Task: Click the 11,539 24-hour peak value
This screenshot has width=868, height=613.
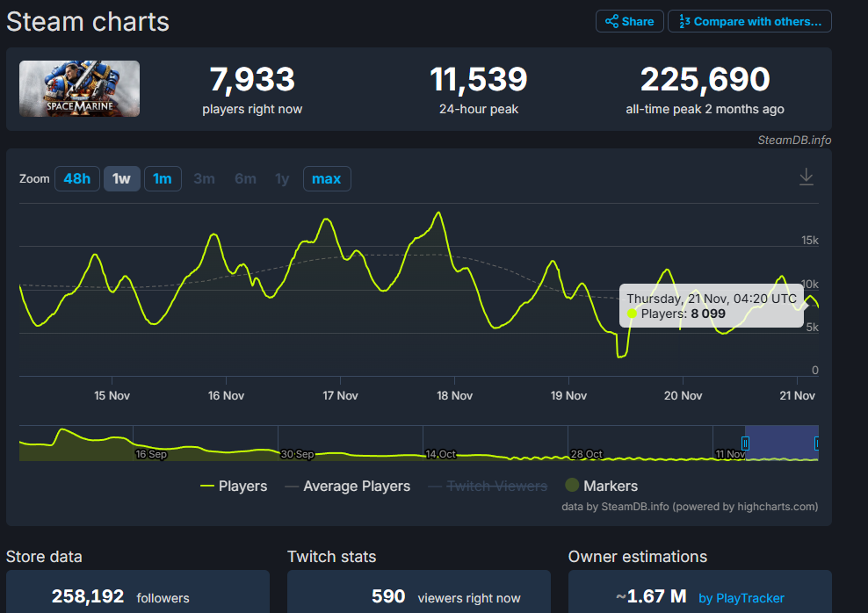Action: pyautogui.click(x=479, y=79)
